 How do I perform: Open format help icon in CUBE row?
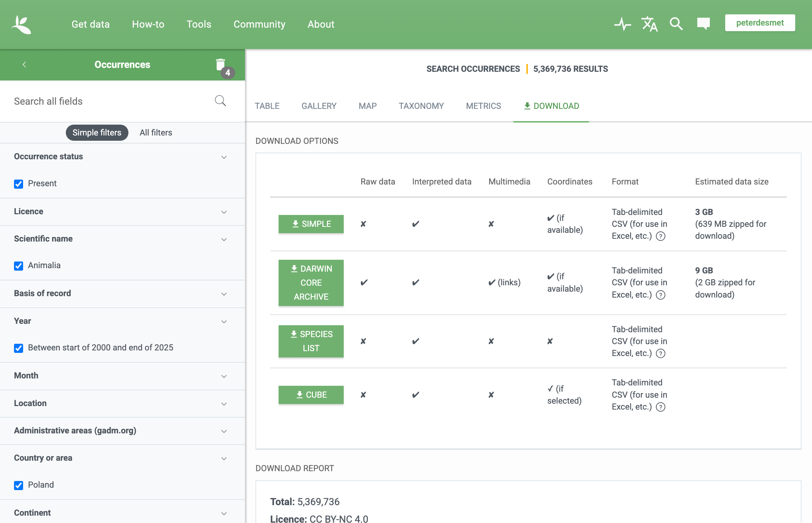tap(660, 407)
